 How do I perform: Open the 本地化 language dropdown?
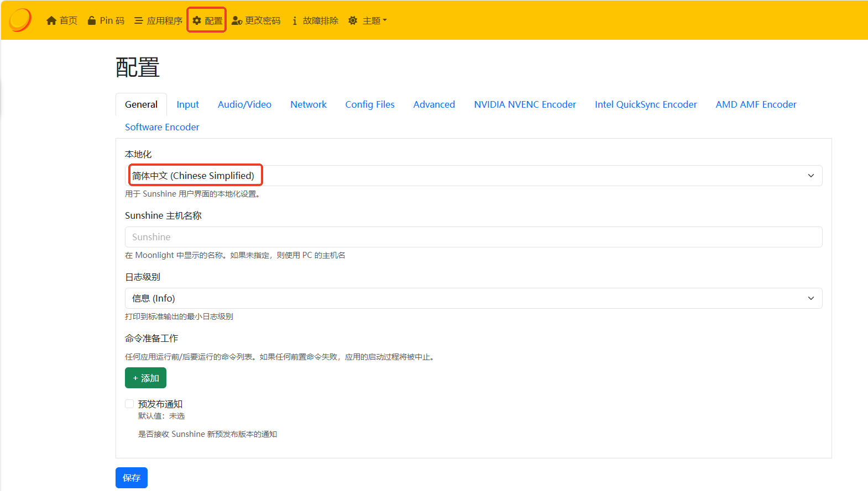click(473, 176)
